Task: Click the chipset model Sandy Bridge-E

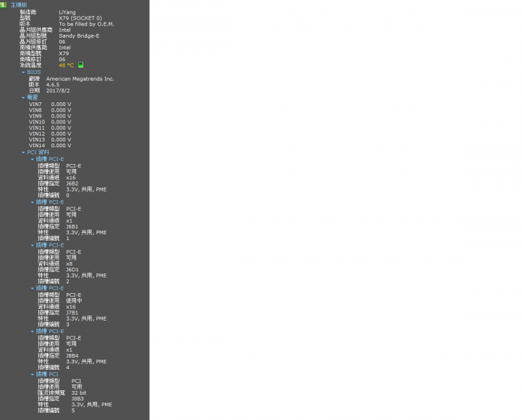Action: 79,36
